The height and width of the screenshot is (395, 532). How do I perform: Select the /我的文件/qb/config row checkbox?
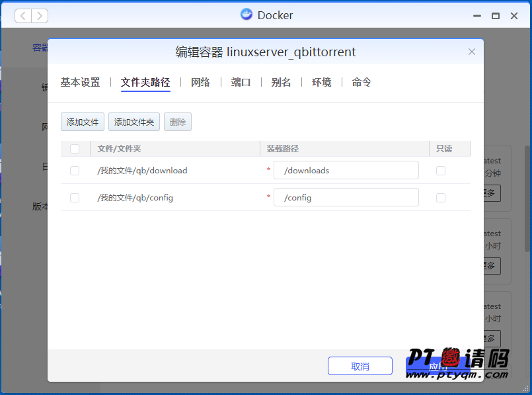pyautogui.click(x=75, y=198)
